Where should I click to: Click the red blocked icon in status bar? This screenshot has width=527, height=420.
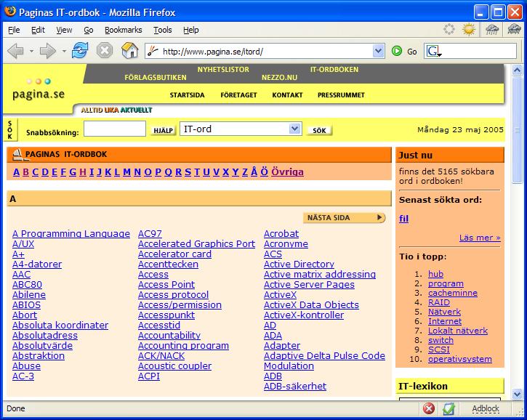click(429, 408)
